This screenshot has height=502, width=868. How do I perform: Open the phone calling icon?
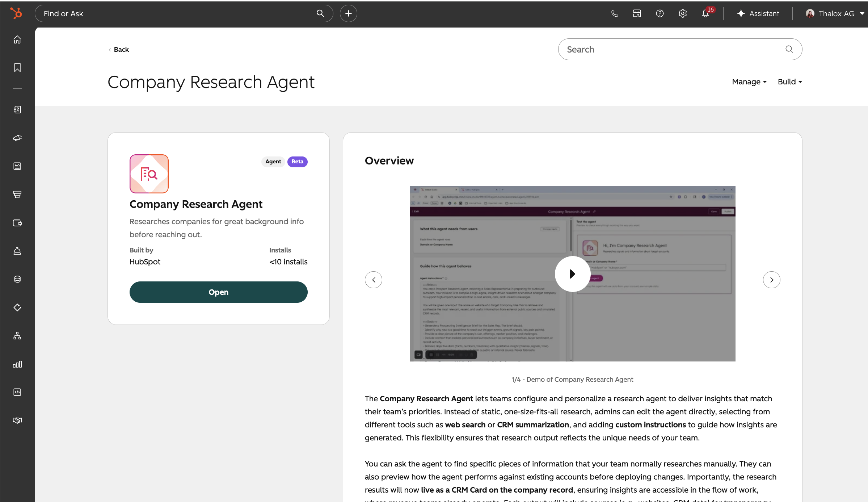(615, 13)
